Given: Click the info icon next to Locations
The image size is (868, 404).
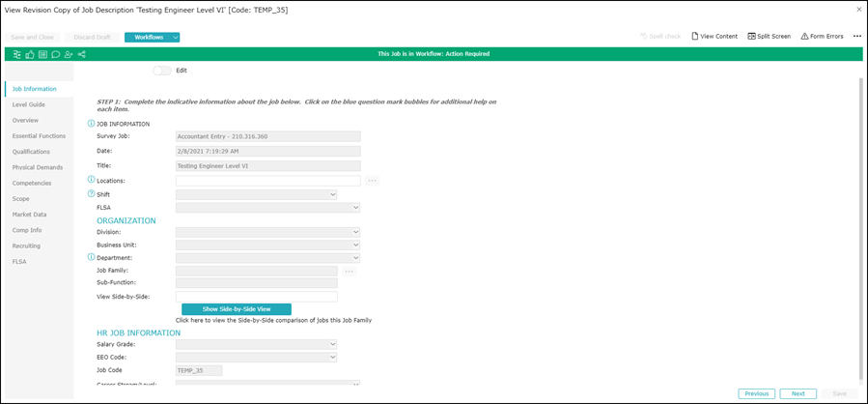Looking at the screenshot, I should click(92, 180).
